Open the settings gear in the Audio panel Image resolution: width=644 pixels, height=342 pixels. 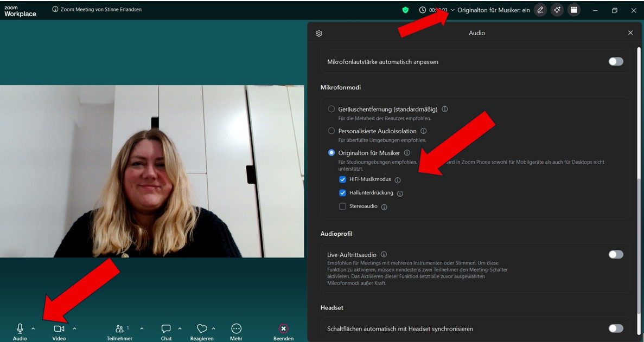point(318,33)
